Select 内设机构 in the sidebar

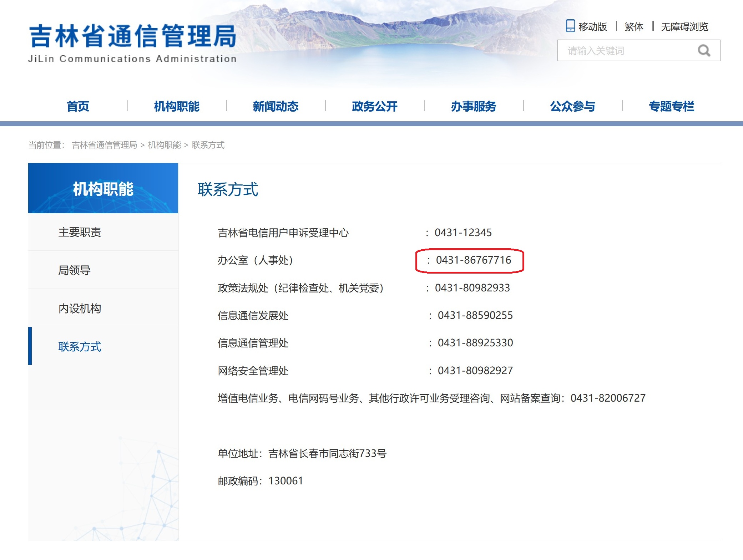[x=80, y=309]
